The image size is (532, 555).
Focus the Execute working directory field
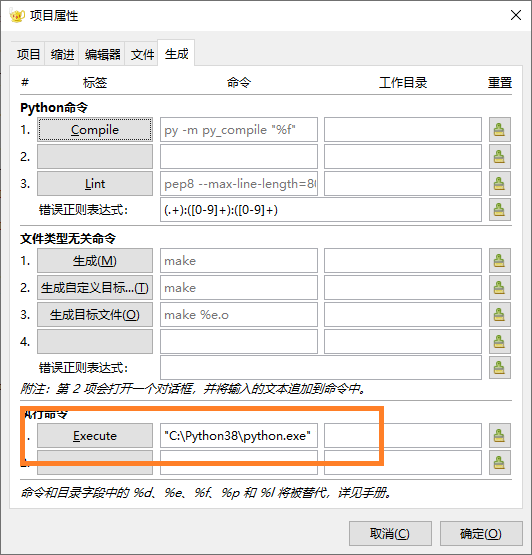(x=403, y=435)
